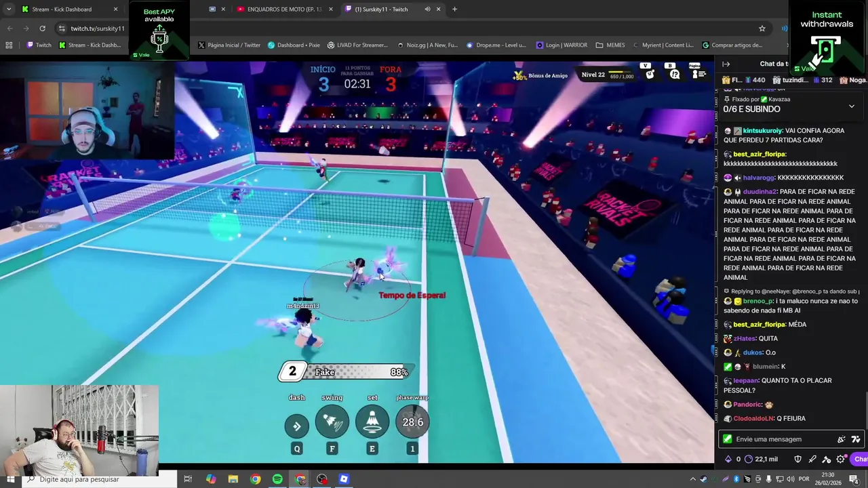Click username best_azir_floripa saying MÉDA

[759, 325]
